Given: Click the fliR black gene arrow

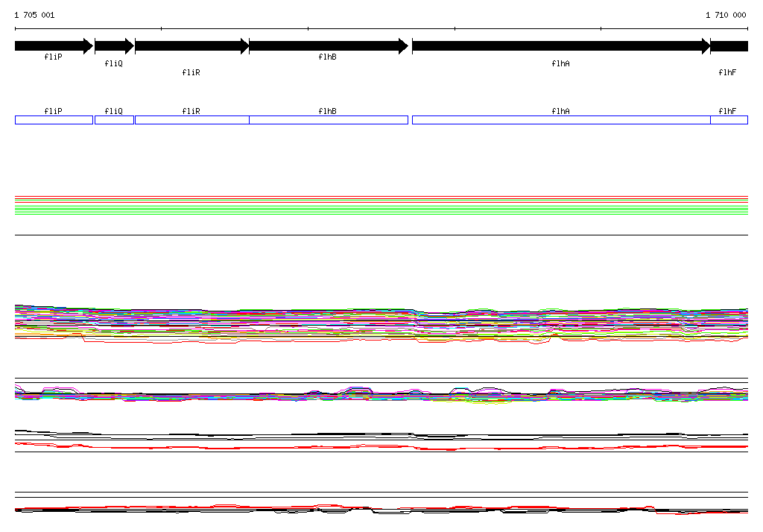Looking at the screenshot, I should coord(191,46).
